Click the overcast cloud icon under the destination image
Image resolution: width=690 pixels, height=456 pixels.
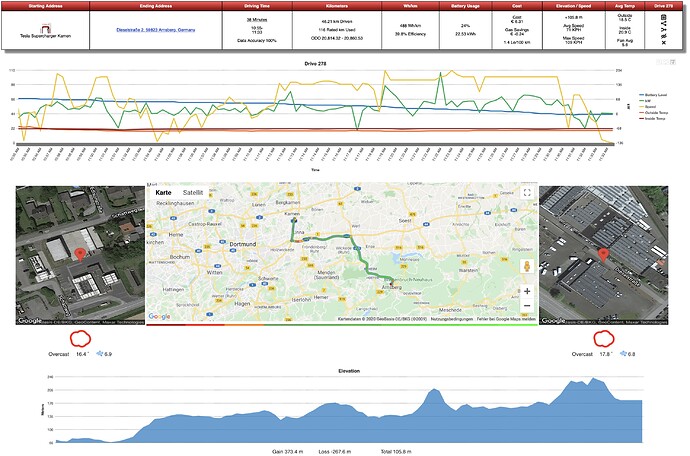(604, 339)
